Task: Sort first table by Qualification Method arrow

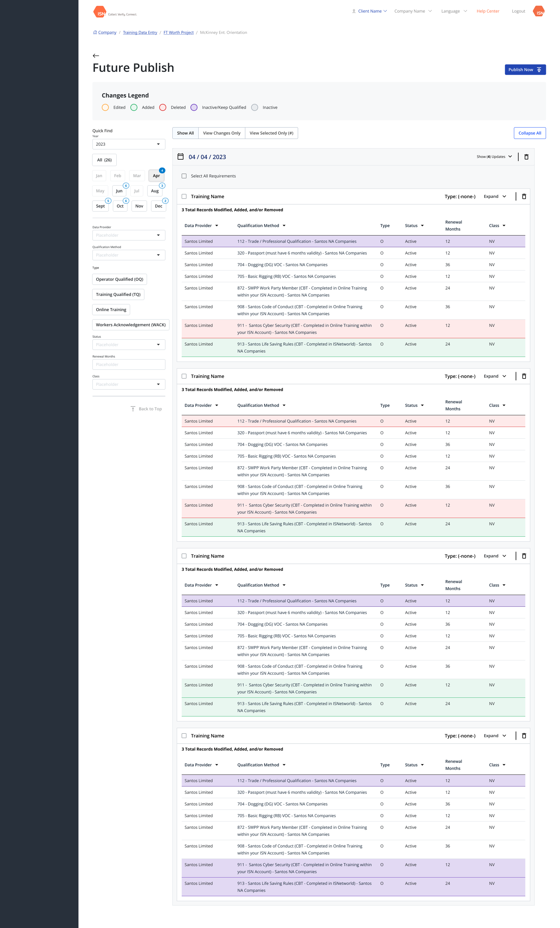Action: (284, 226)
